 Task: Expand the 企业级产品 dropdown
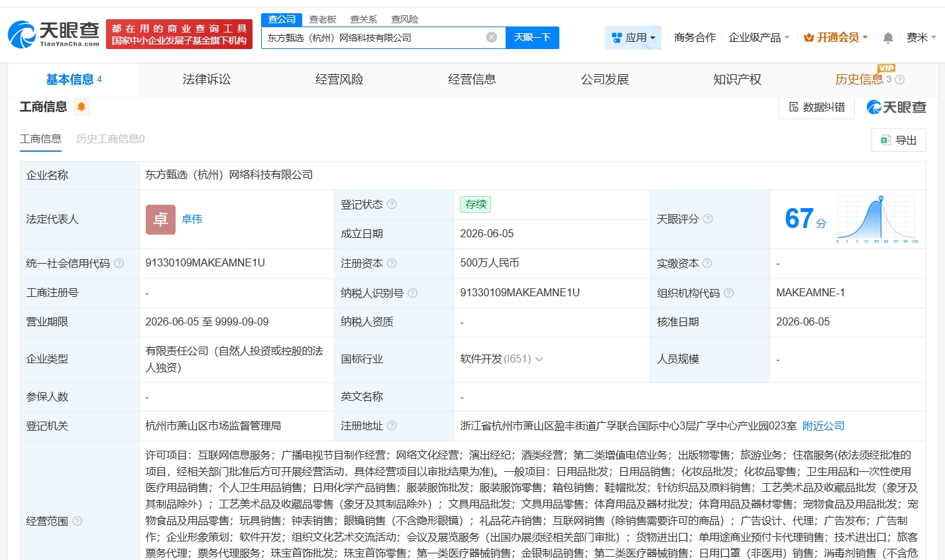point(759,38)
